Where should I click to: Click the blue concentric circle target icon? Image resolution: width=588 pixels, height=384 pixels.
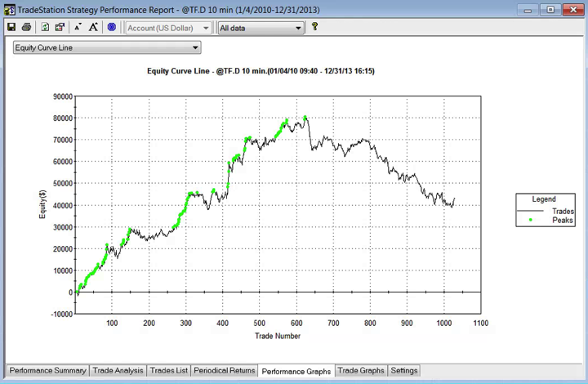point(111,27)
